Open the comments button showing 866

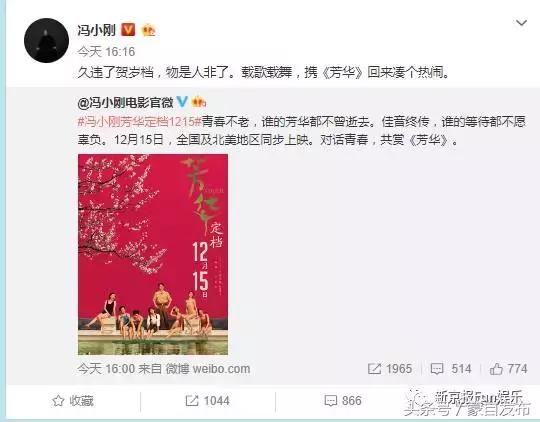pyautogui.click(x=343, y=401)
